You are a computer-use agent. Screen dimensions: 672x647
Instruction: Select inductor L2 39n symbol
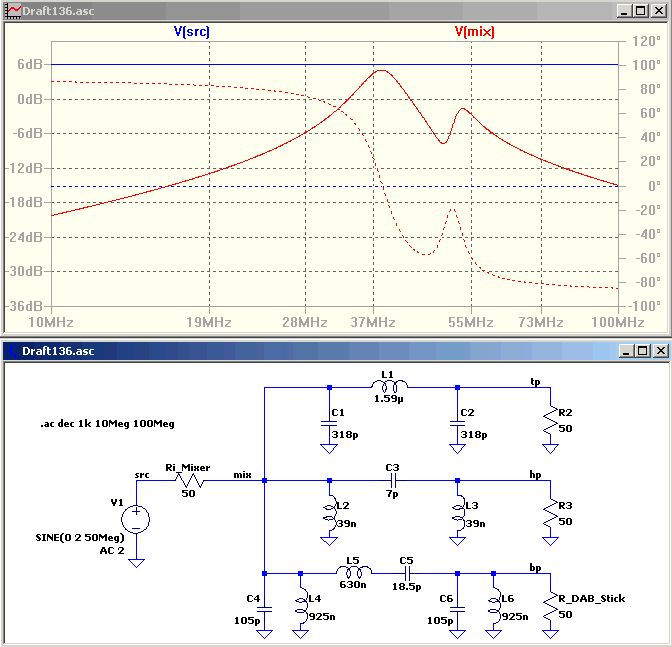(329, 514)
